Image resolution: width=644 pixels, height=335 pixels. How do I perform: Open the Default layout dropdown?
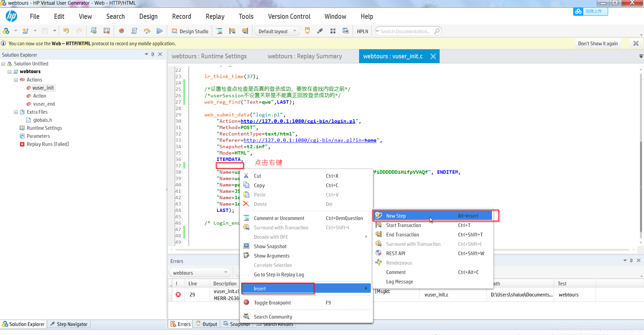tap(277, 31)
